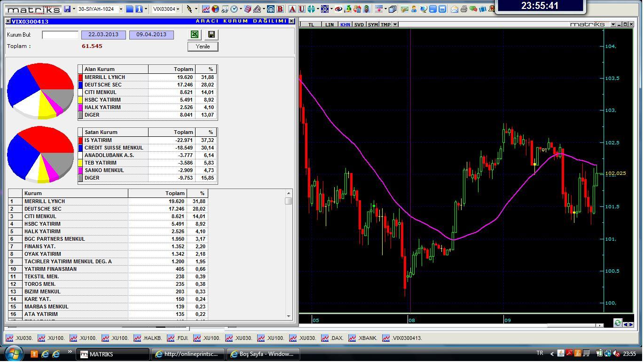Click the red B toolbar icon
Screen dimensions: 644x362
pyautogui.click(x=280, y=9)
